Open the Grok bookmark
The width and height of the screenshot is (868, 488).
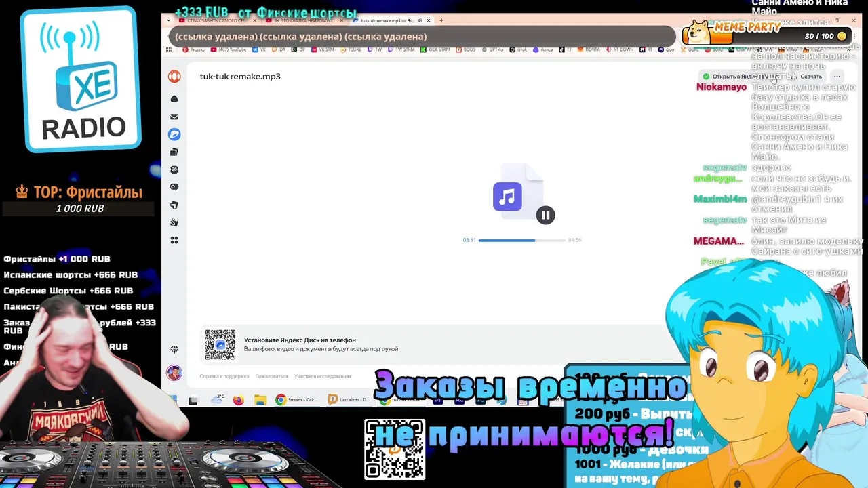pos(517,49)
